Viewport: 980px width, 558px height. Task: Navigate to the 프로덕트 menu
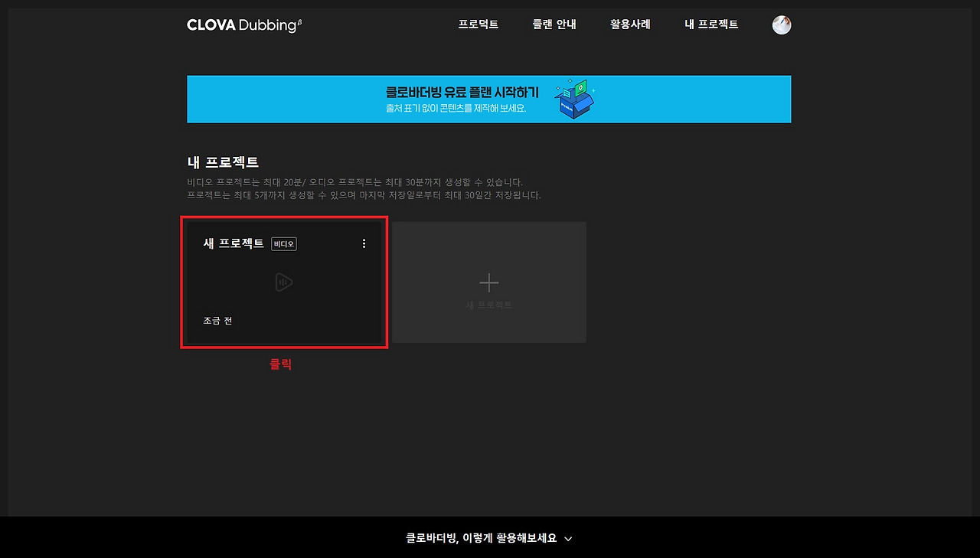479,24
